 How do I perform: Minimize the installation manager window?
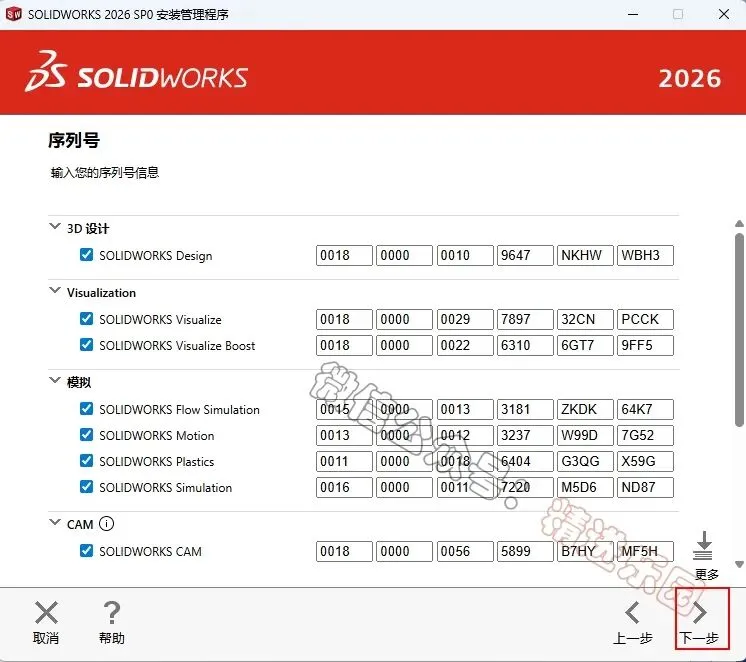(633, 14)
